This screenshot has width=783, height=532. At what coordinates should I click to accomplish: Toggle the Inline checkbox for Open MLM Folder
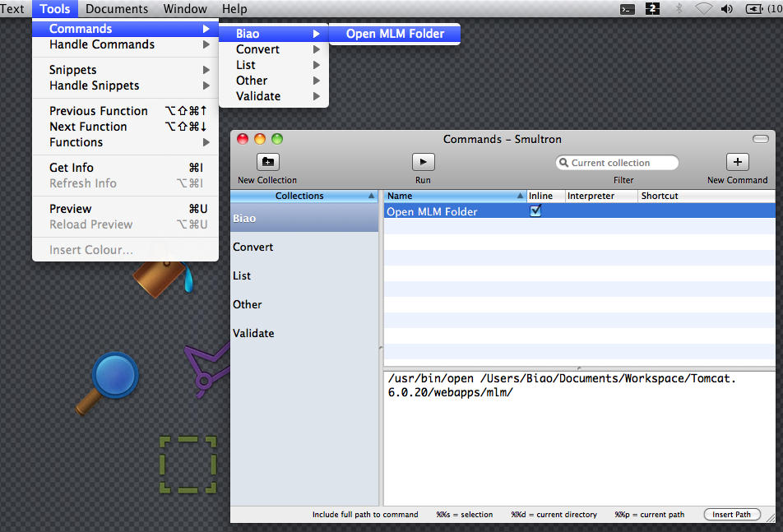click(535, 211)
